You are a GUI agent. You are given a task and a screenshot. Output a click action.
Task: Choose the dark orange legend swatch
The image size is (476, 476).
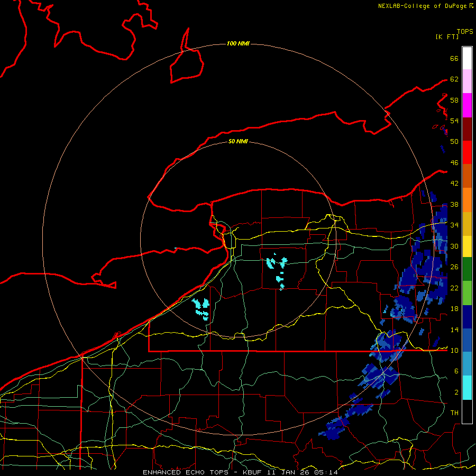pyautogui.click(x=467, y=176)
